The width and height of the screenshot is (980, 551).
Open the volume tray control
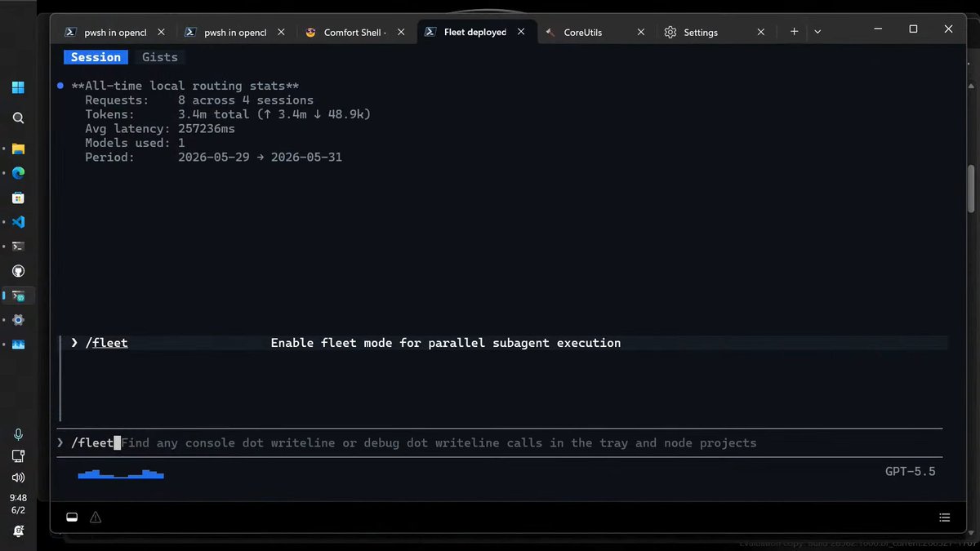click(x=18, y=478)
